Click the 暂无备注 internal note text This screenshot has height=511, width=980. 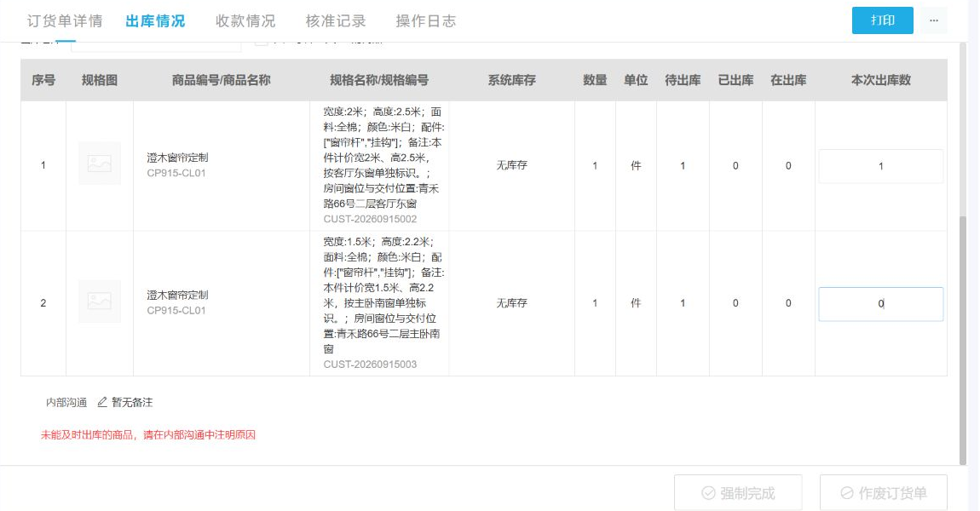click(x=132, y=402)
